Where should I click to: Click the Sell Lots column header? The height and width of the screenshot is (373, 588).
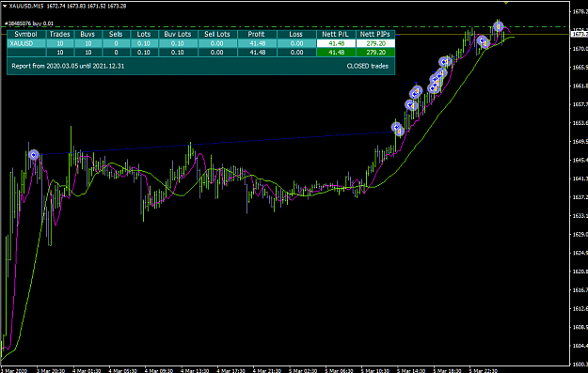click(x=217, y=34)
